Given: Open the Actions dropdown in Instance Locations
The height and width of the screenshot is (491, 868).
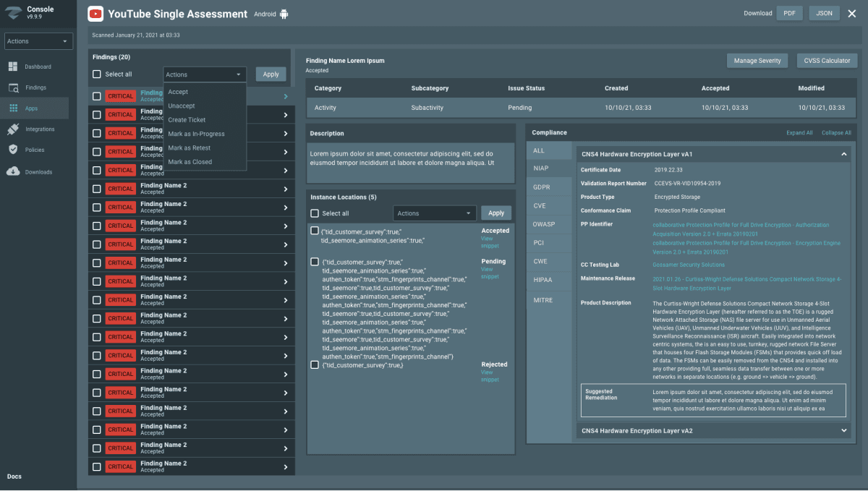Looking at the screenshot, I should pos(434,213).
